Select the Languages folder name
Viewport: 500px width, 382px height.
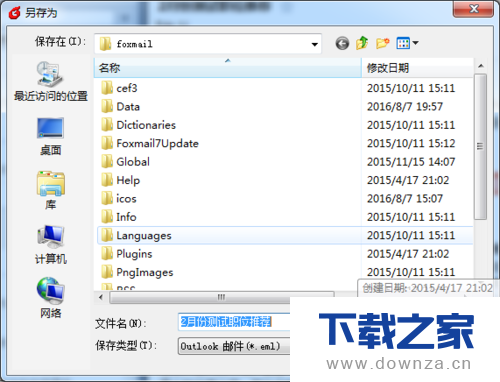point(144,236)
